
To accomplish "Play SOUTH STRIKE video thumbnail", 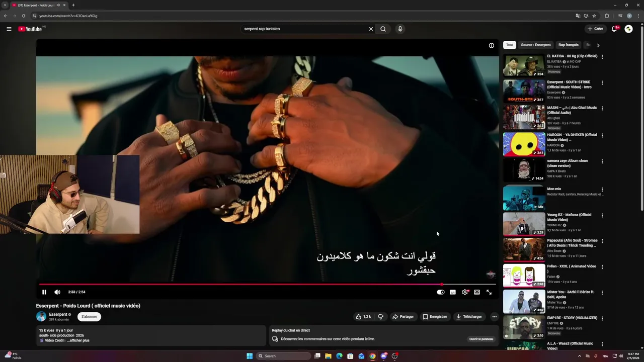I will pos(524,91).
